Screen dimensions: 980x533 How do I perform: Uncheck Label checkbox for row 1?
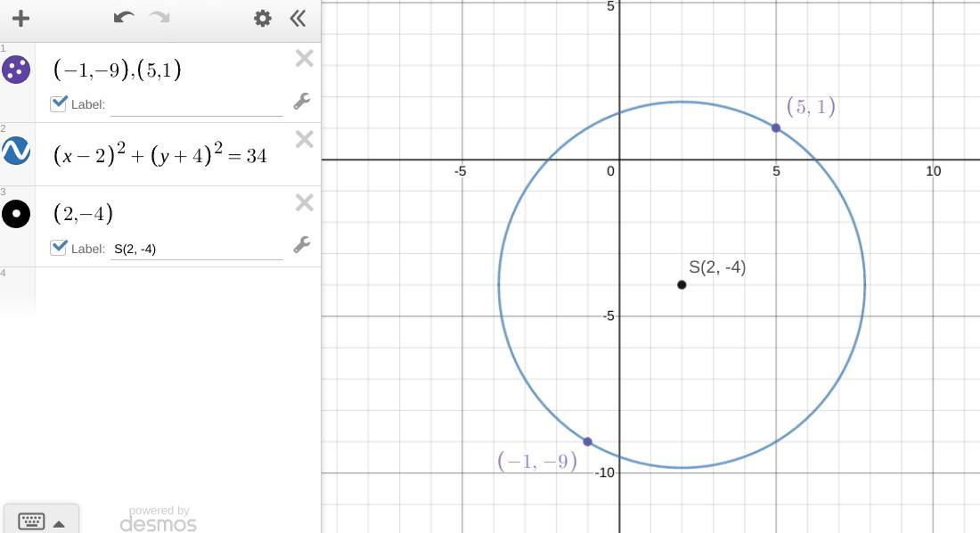click(59, 104)
